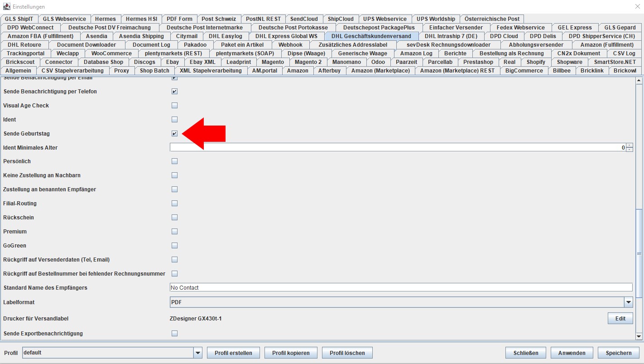
Task: Switch to the Shopify tab
Action: [536, 62]
